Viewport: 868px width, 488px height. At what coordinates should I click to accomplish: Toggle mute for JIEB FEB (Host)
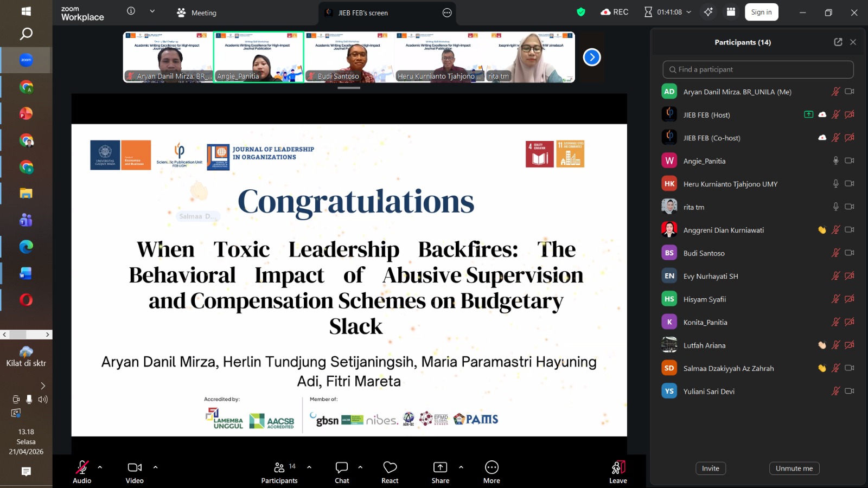pos(836,114)
